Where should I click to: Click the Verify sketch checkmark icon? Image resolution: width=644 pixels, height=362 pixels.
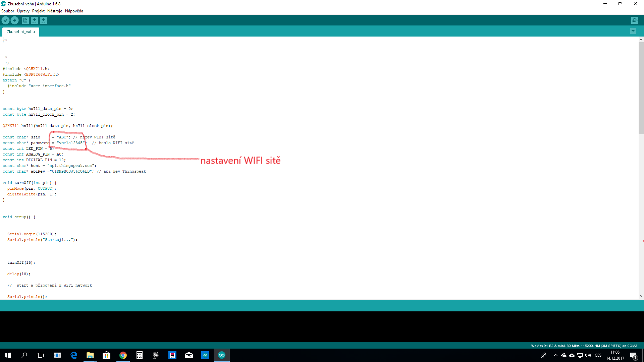5,20
